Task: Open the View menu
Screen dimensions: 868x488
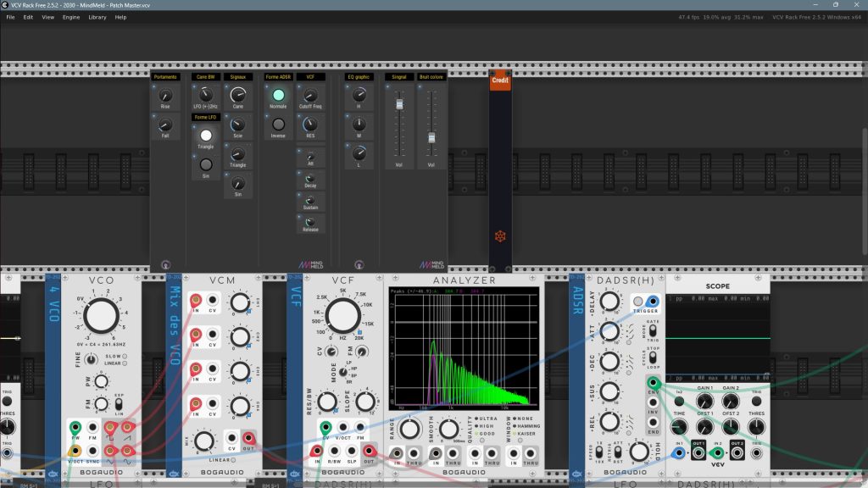Action: coord(48,17)
